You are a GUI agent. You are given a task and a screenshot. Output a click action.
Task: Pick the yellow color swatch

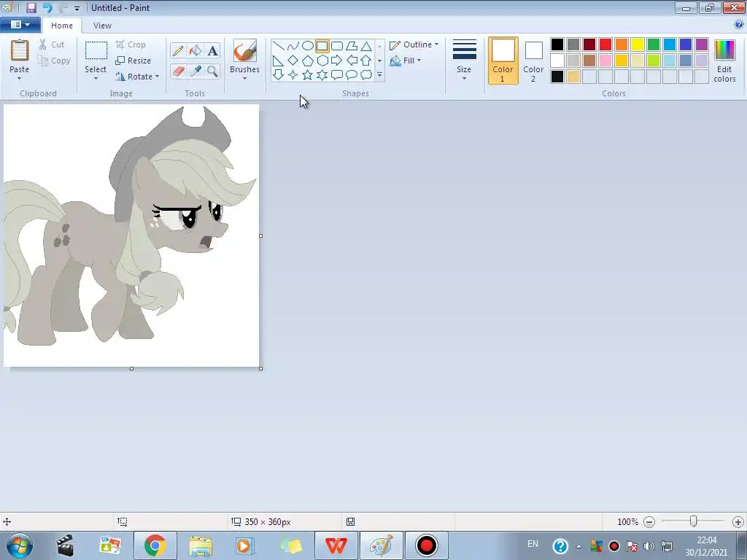point(638,44)
